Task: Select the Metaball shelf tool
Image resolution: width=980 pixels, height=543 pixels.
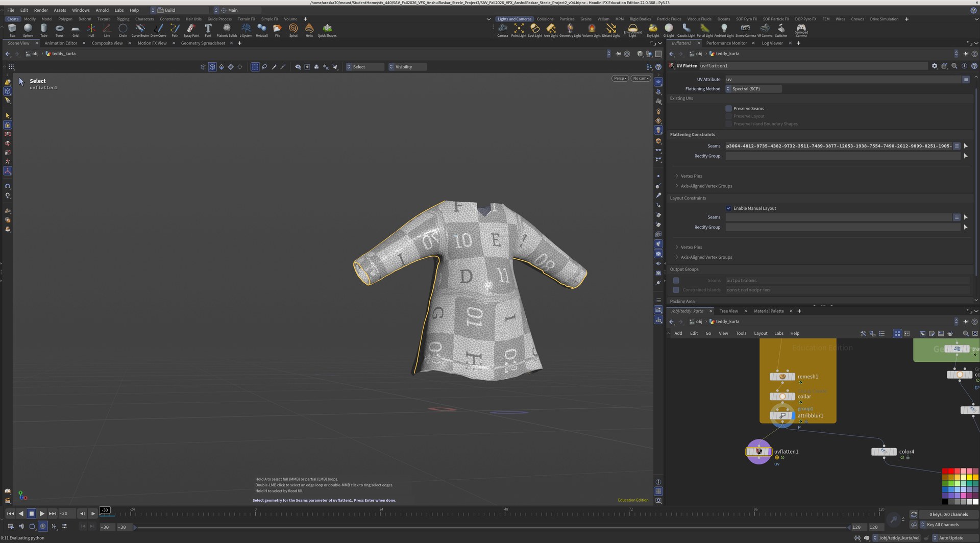Action: [x=262, y=30]
